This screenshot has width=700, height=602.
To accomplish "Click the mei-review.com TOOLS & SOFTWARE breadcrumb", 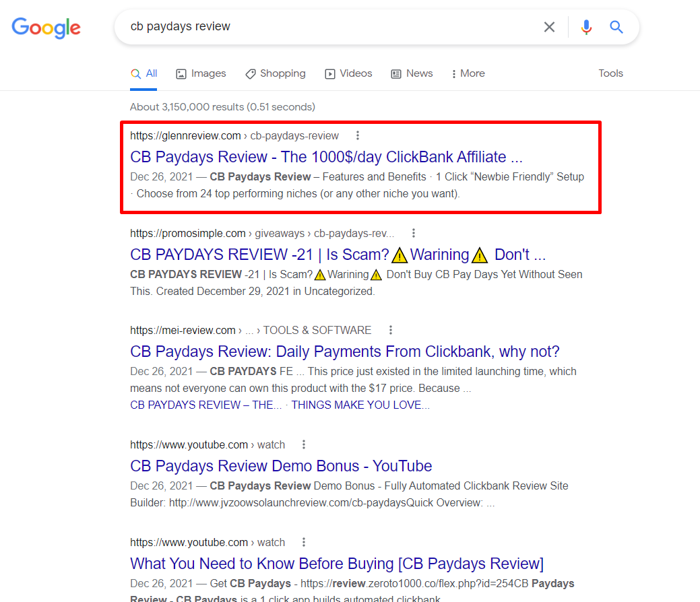I will click(x=251, y=330).
